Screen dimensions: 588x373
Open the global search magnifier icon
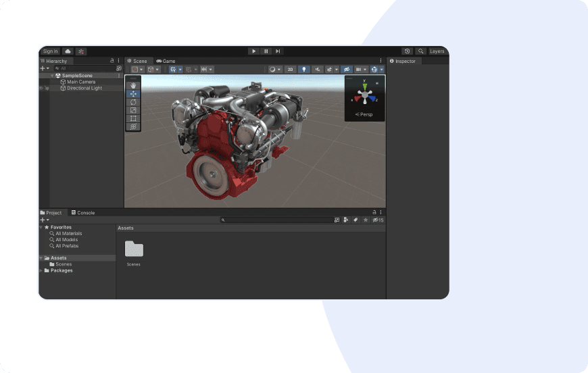click(x=421, y=51)
